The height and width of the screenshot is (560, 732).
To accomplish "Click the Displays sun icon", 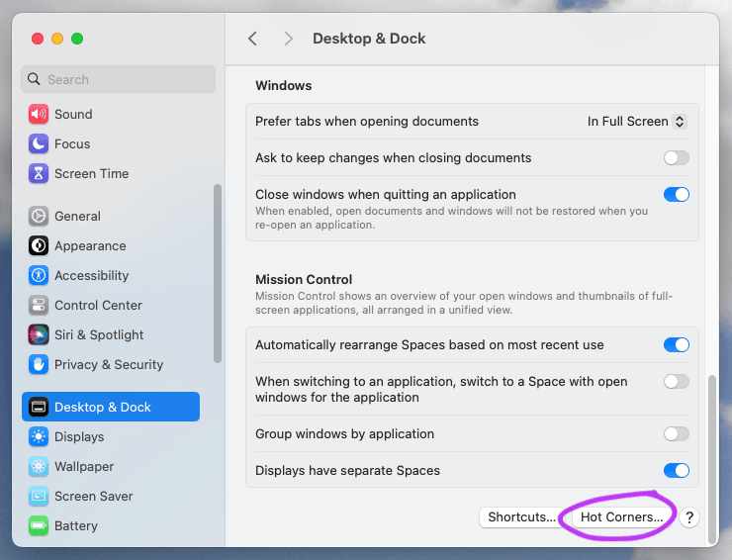I will (39, 436).
